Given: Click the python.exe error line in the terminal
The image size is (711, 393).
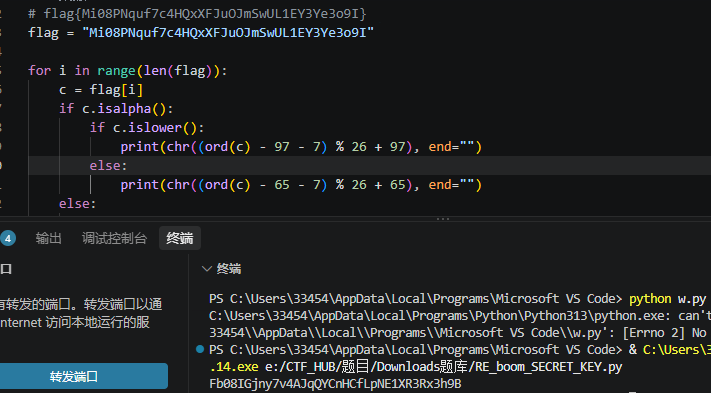Looking at the screenshot, I should tap(460, 315).
